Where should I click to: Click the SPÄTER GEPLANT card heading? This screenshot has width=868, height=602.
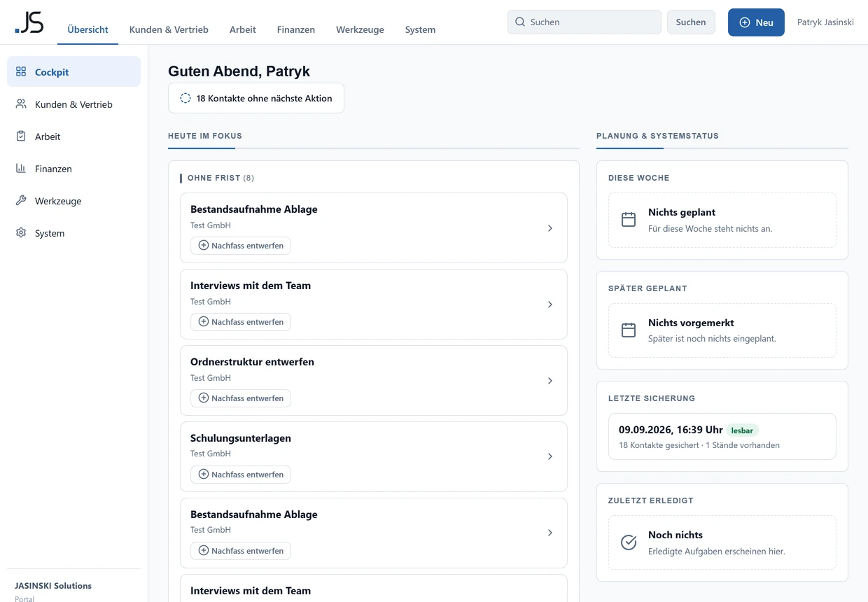647,288
